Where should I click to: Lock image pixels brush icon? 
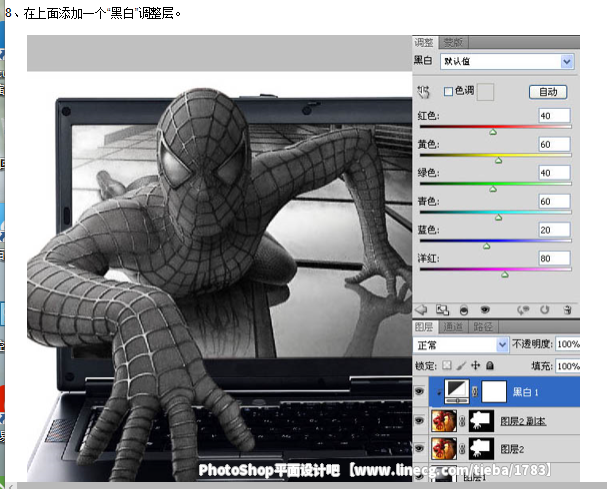pos(461,365)
